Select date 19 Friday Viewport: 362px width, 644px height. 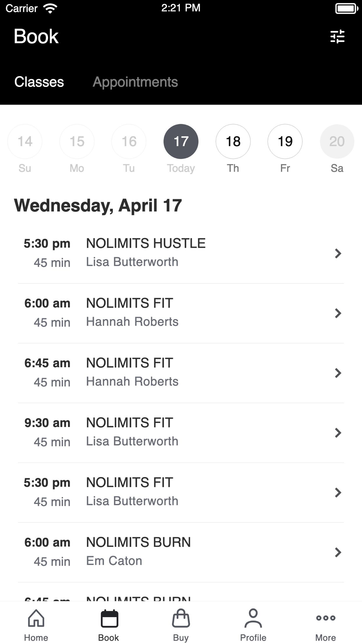(285, 141)
